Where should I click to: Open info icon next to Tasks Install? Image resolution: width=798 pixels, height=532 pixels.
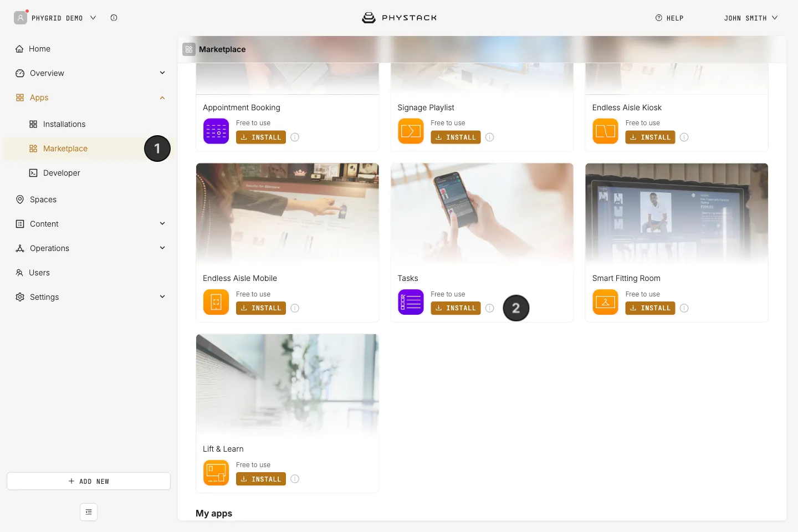pyautogui.click(x=490, y=308)
